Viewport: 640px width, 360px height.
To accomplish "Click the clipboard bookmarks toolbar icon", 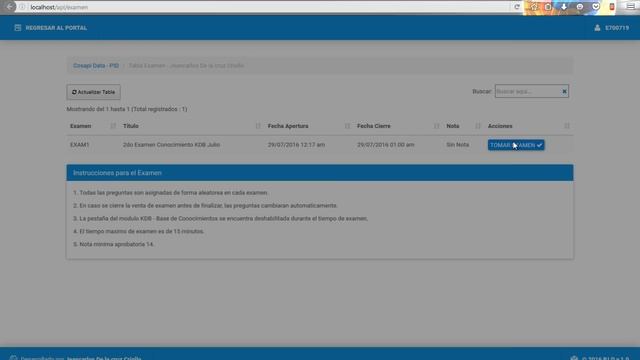I will [x=548, y=7].
